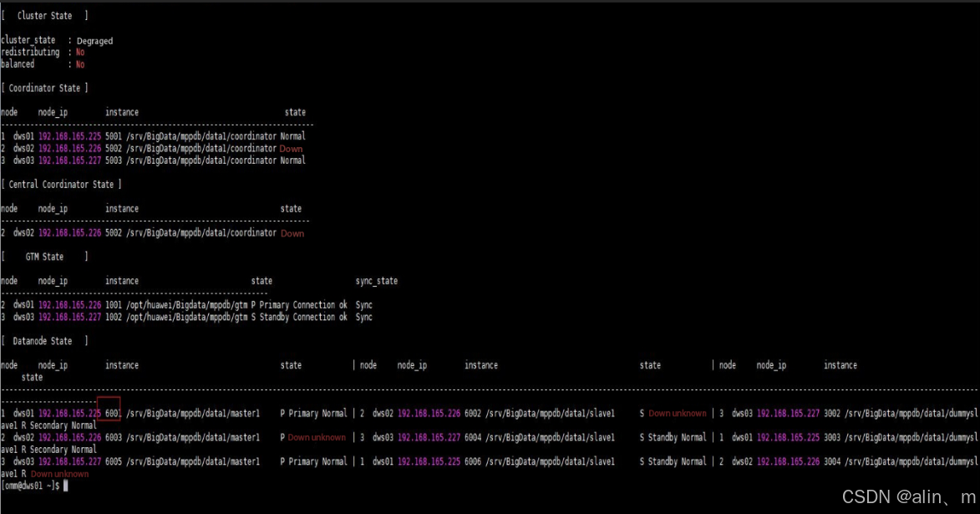Click 'P Primary Connection ok' in GTM table
Image resolution: width=980 pixels, height=514 pixels.
(x=299, y=305)
